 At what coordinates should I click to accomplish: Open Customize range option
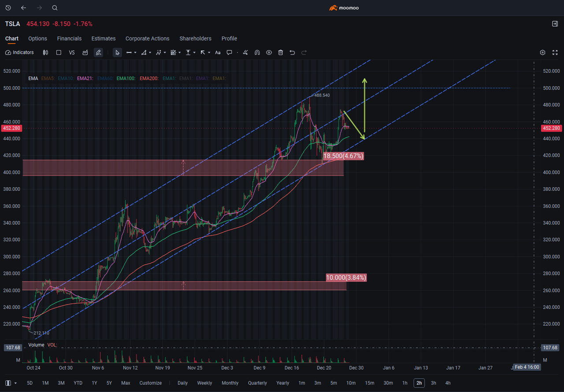151,383
